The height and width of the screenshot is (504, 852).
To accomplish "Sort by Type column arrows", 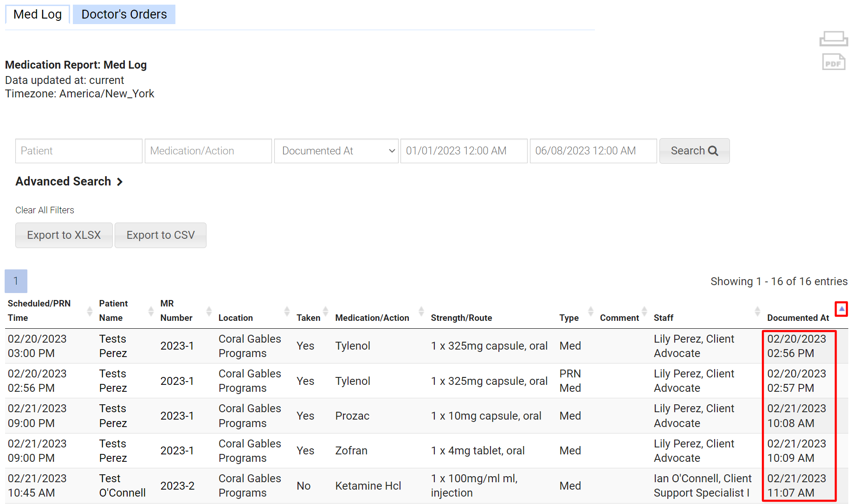I will coord(591,311).
